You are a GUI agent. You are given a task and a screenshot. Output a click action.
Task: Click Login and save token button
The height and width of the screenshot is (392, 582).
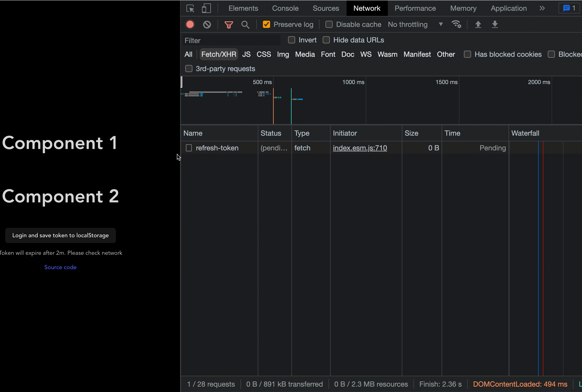pyautogui.click(x=61, y=235)
